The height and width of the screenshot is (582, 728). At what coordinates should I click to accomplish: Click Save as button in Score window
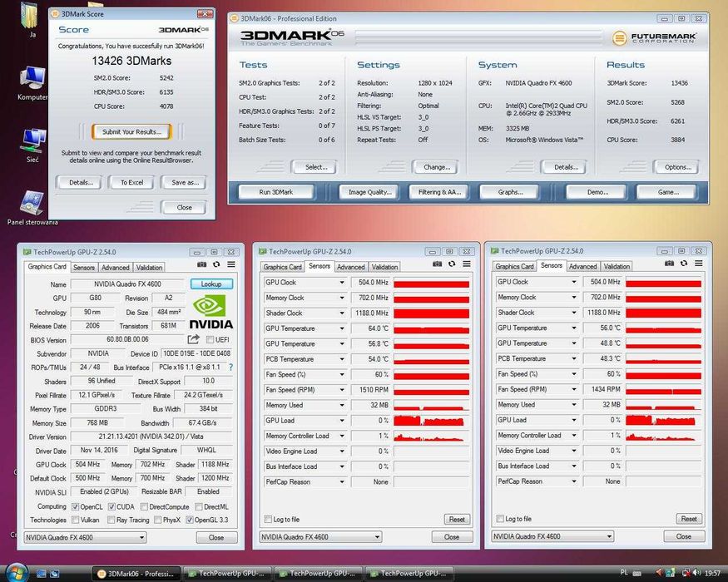[185, 182]
